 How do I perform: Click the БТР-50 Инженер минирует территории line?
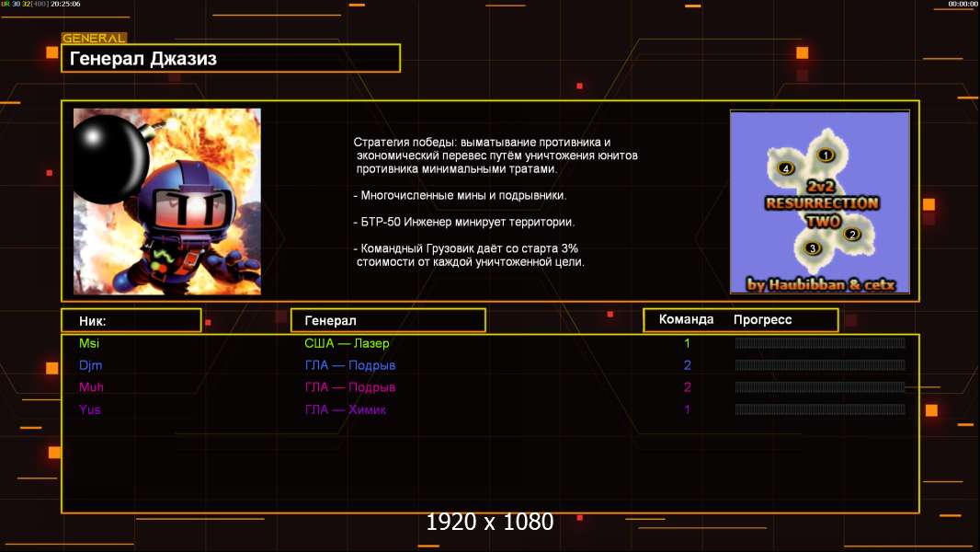463,222
